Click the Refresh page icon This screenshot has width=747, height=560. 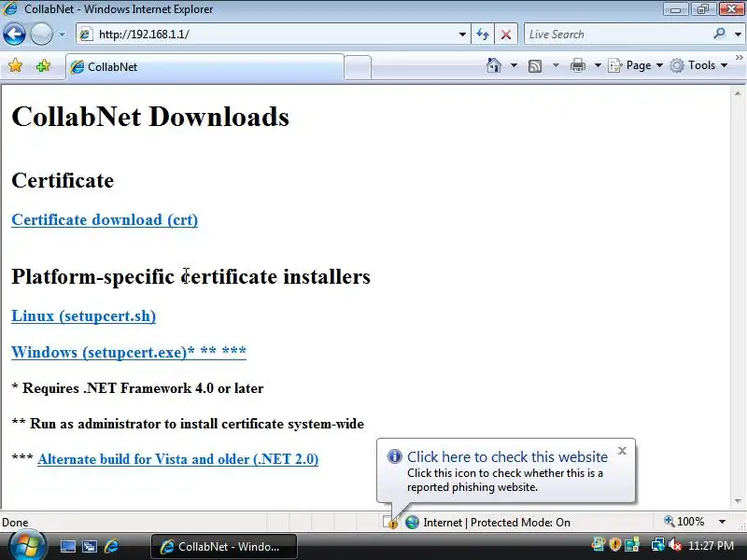point(483,35)
